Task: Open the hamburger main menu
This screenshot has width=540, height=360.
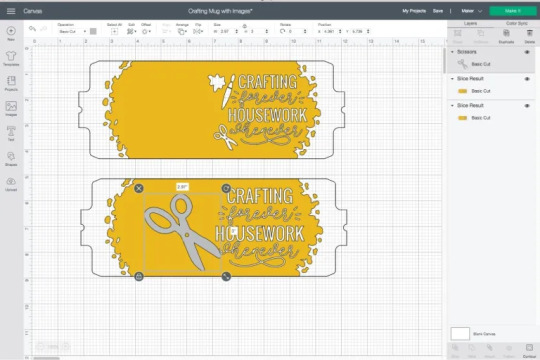Action: (11, 11)
